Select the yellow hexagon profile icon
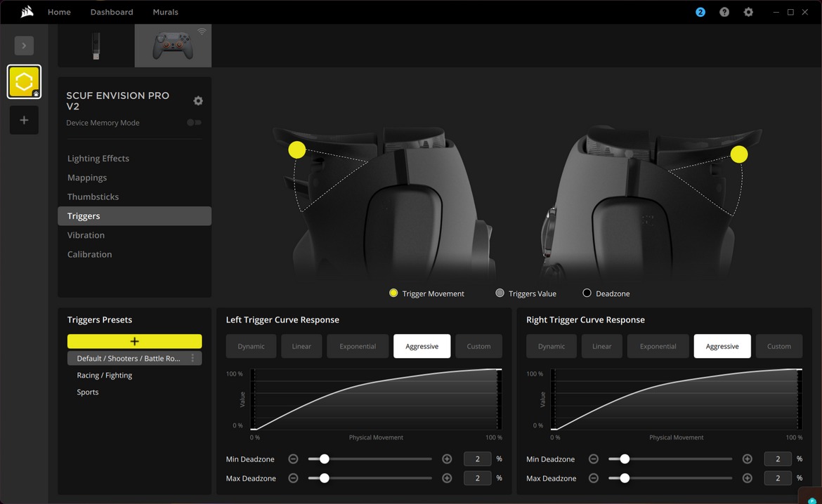Image resolution: width=822 pixels, height=504 pixels. [x=24, y=81]
